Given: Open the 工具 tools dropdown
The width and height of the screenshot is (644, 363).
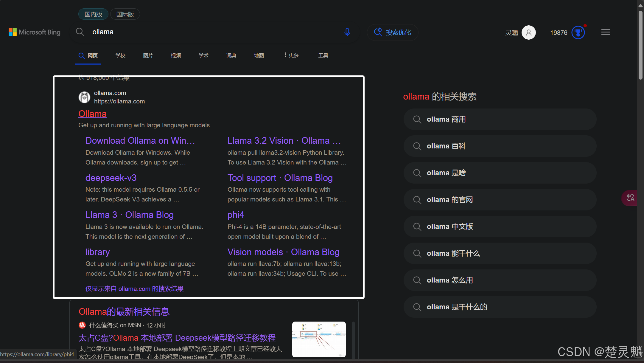Looking at the screenshot, I should point(323,55).
